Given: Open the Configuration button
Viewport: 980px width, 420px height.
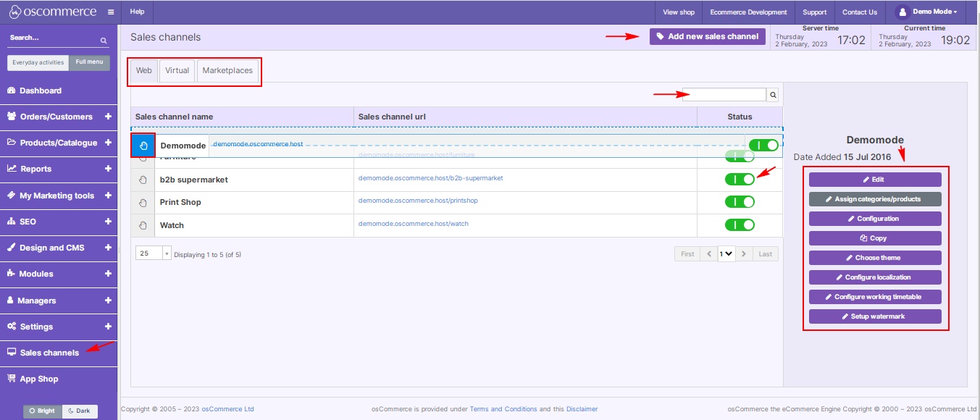Looking at the screenshot, I should click(875, 219).
